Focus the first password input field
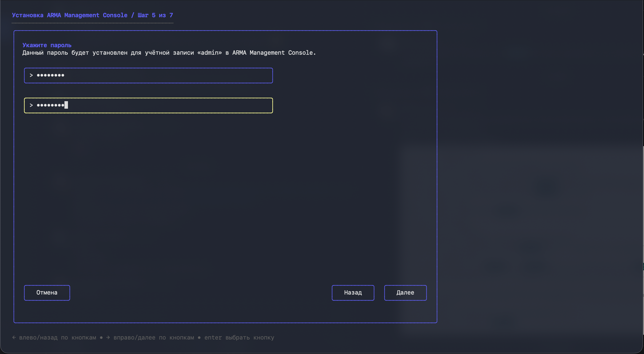Viewport: 644px width, 354px height. click(148, 75)
